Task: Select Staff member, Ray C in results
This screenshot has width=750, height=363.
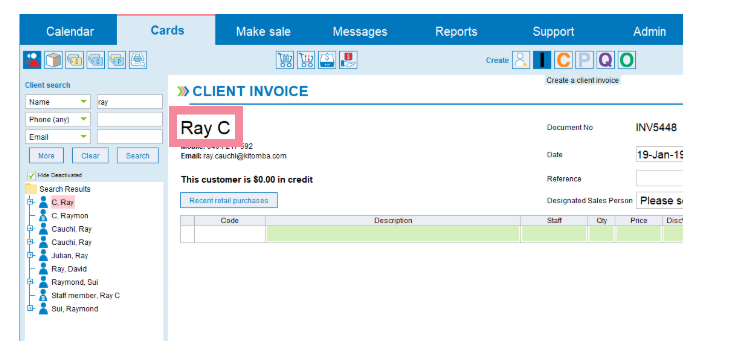Action: 86,296
